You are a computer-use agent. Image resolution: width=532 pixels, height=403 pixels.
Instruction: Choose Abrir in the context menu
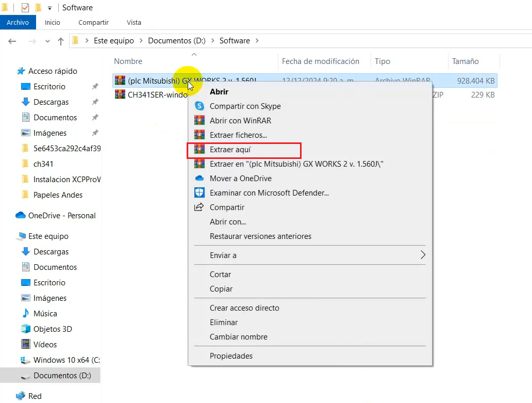310,92
